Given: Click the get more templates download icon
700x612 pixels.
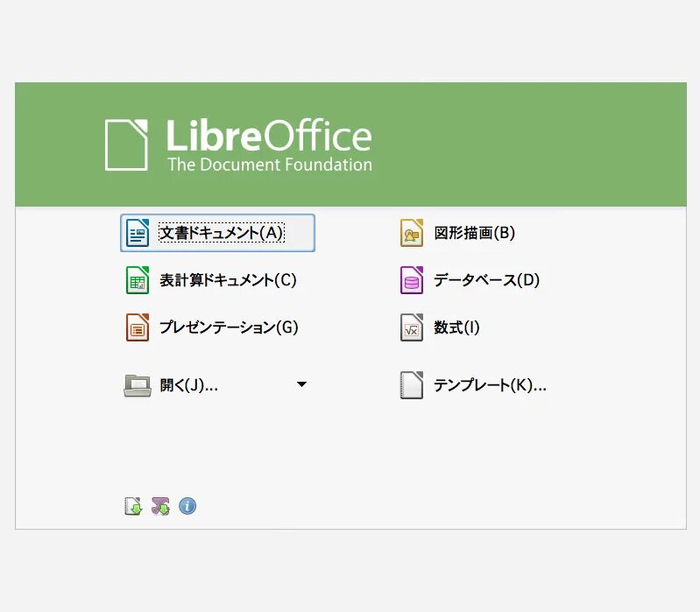Looking at the screenshot, I should tap(133, 506).
